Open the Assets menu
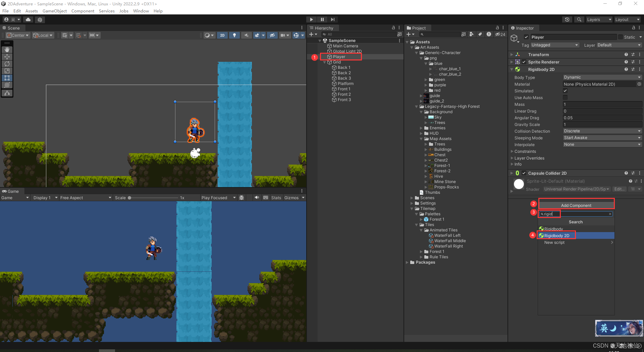 click(32, 11)
